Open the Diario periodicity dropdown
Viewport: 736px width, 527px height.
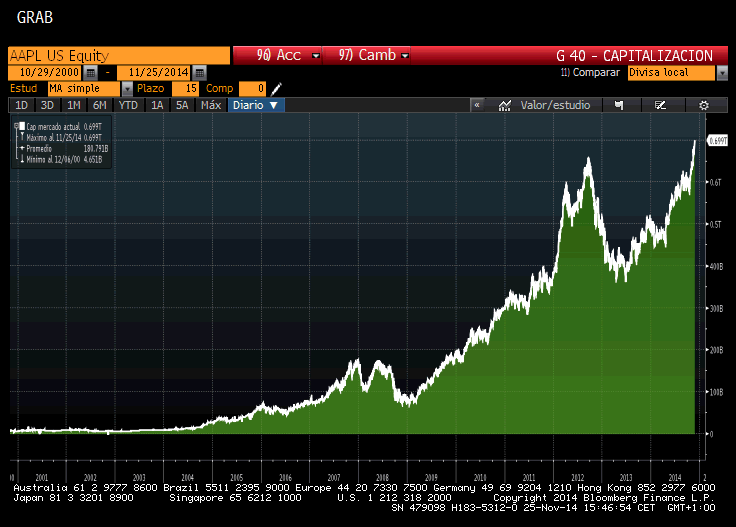(x=256, y=105)
